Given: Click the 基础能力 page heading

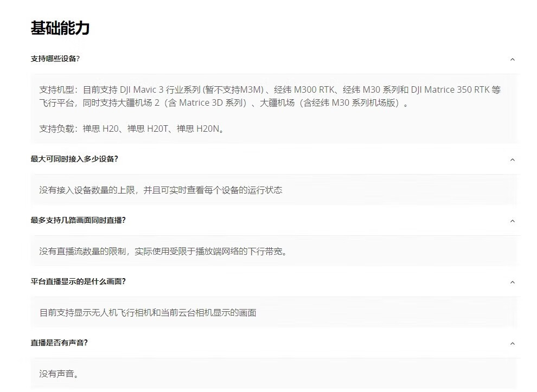Looking at the screenshot, I should point(60,28).
